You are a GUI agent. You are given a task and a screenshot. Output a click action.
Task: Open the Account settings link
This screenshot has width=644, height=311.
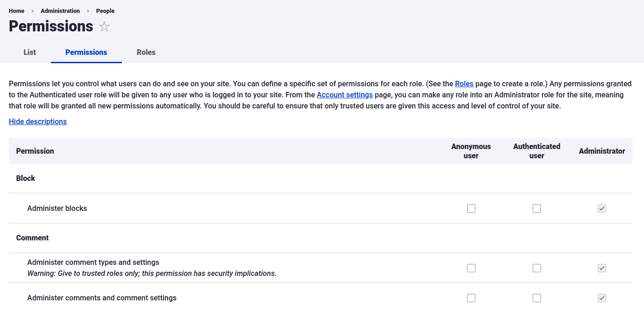345,95
